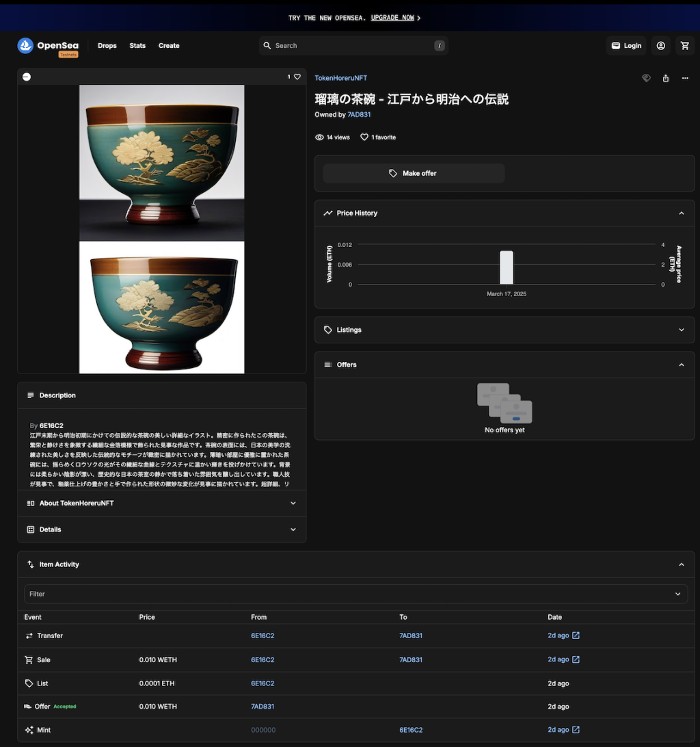Click the 14 views counter
Screen dimensions: 700x747
[332, 137]
